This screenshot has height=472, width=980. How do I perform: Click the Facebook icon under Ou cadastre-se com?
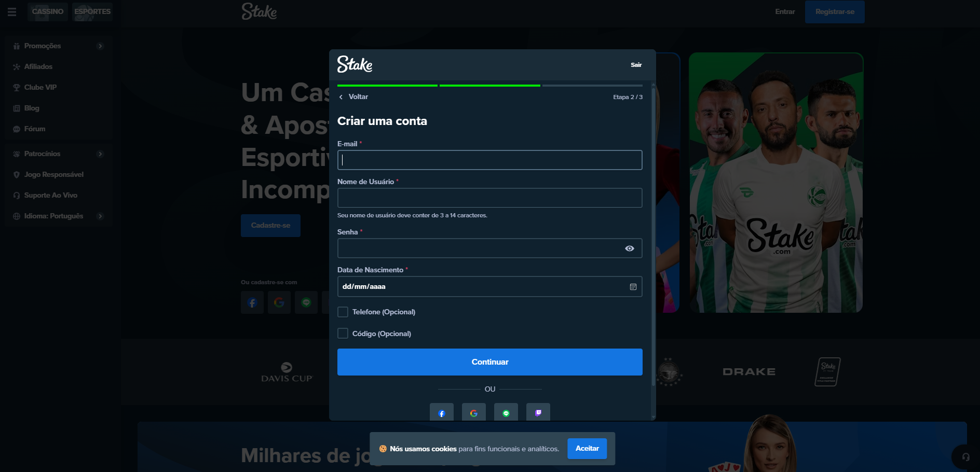pyautogui.click(x=252, y=302)
